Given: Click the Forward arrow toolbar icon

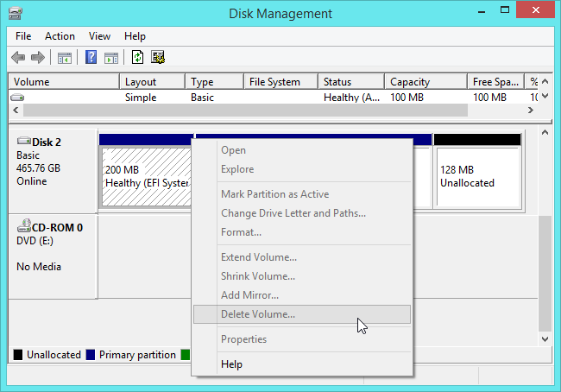Looking at the screenshot, I should (x=37, y=58).
